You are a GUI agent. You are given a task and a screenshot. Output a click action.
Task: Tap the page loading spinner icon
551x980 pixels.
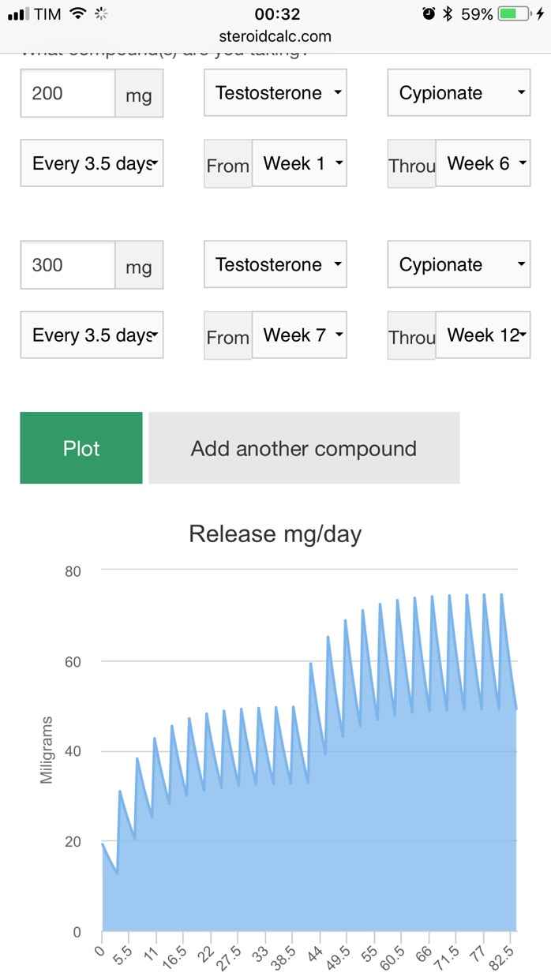pos(100,13)
